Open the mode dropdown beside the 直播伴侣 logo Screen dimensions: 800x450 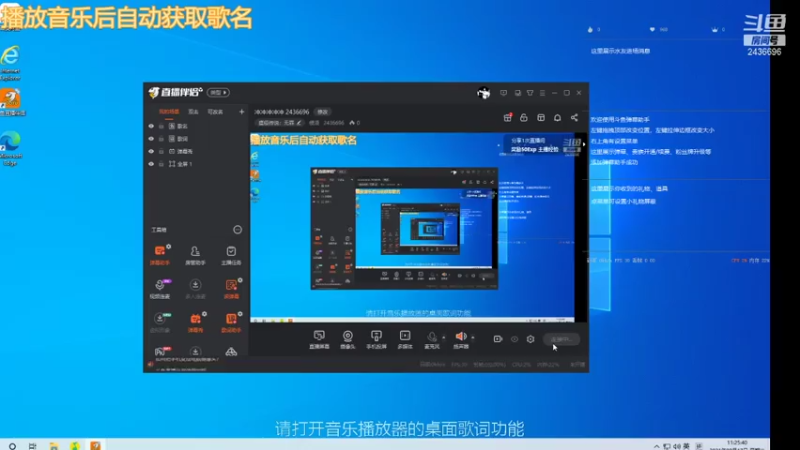[218, 93]
